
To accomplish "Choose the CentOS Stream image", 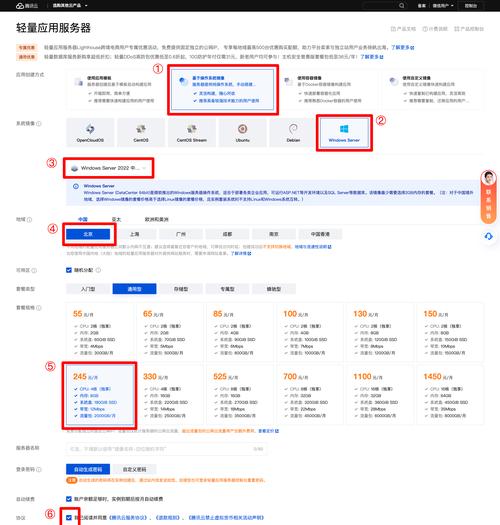I will pos(192,133).
